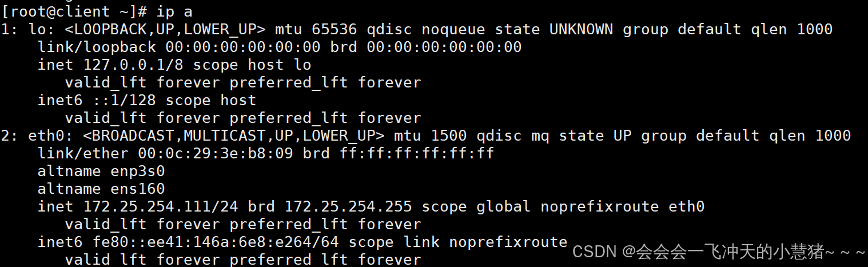Click broadcast address 172.25.254.255
Viewport: 868px width, 267px height.
point(348,206)
